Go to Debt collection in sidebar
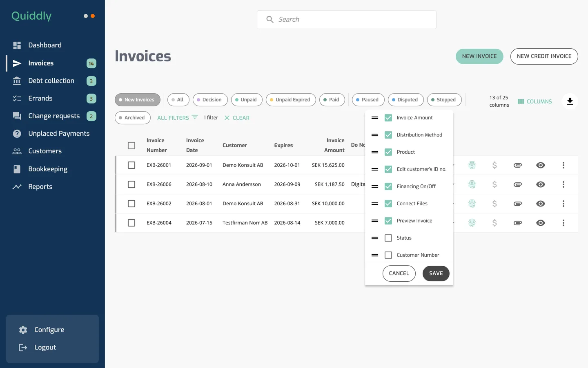 pyautogui.click(x=51, y=81)
